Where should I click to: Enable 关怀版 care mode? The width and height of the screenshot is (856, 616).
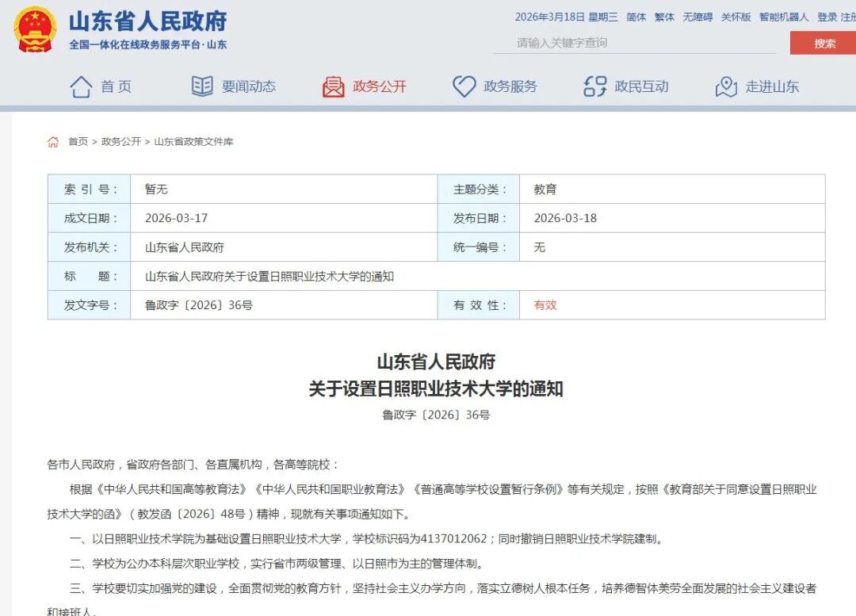pyautogui.click(x=736, y=17)
